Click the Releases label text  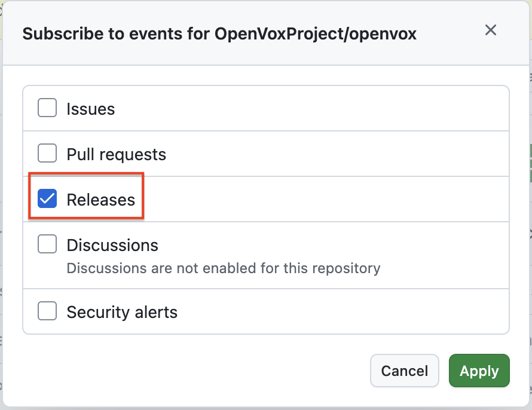click(x=100, y=200)
